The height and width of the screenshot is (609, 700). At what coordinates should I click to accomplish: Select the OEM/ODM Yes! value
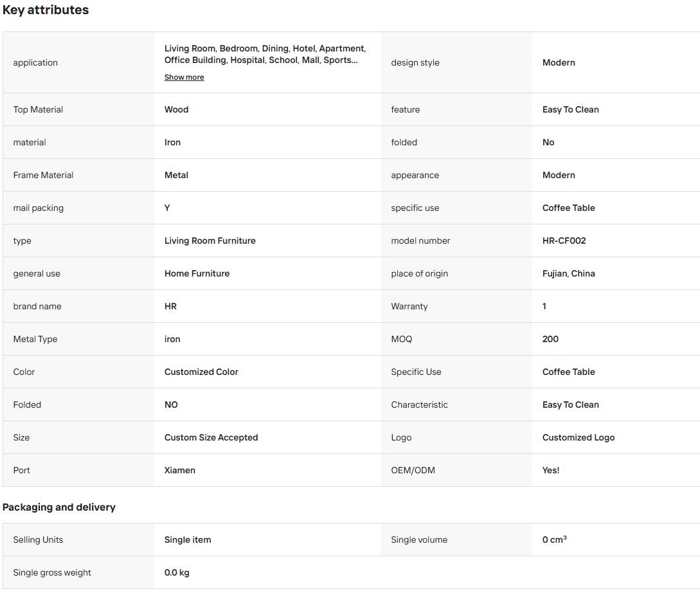pyautogui.click(x=550, y=470)
